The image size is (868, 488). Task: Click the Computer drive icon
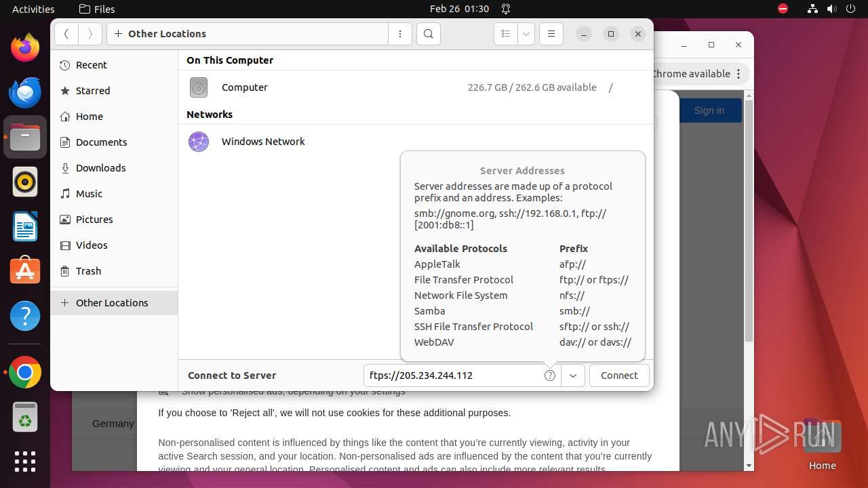pyautogui.click(x=199, y=87)
